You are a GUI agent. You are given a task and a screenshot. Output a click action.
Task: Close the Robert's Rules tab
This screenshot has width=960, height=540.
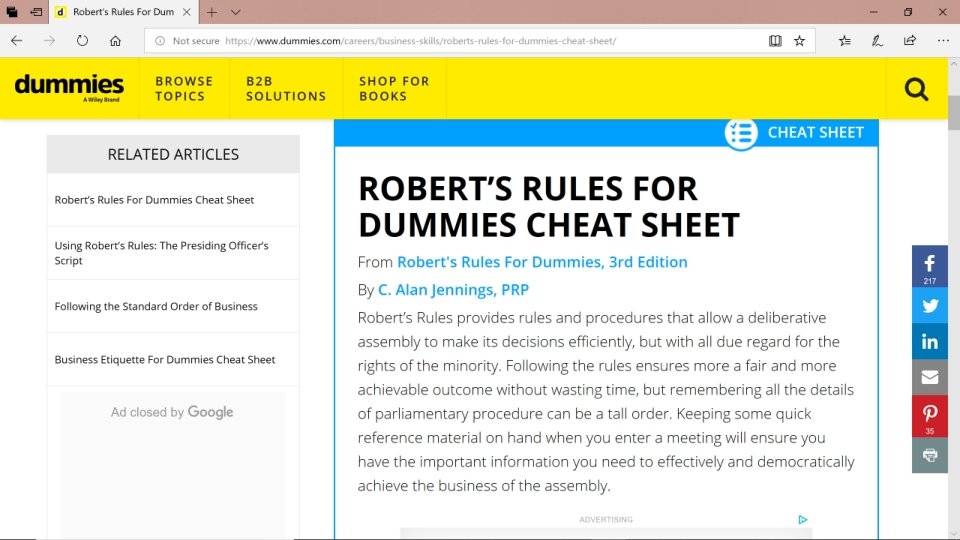click(187, 12)
